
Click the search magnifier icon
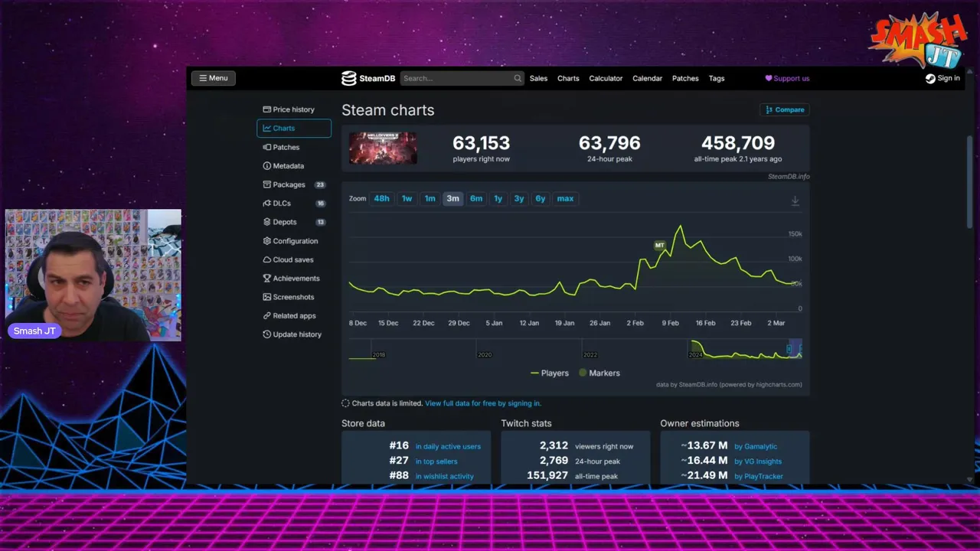pyautogui.click(x=518, y=78)
